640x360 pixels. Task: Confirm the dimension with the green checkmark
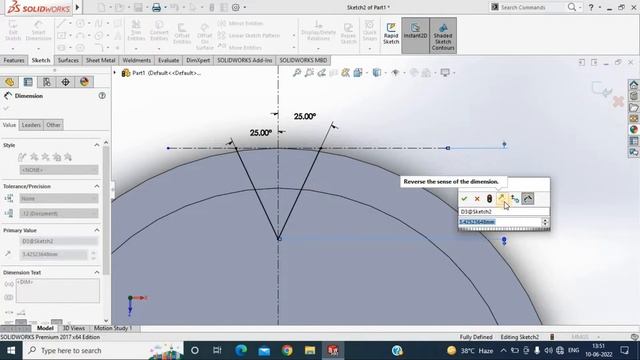464,199
